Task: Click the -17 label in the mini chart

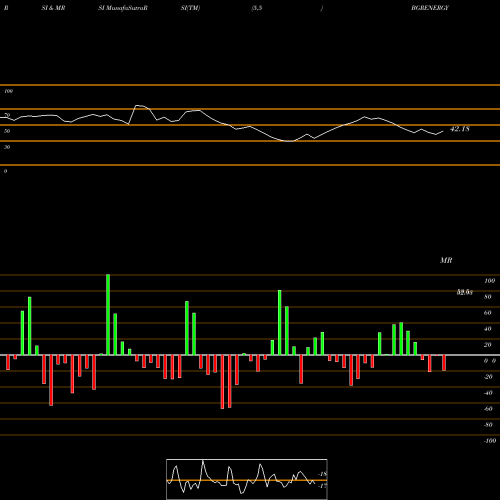Action: [x=323, y=486]
